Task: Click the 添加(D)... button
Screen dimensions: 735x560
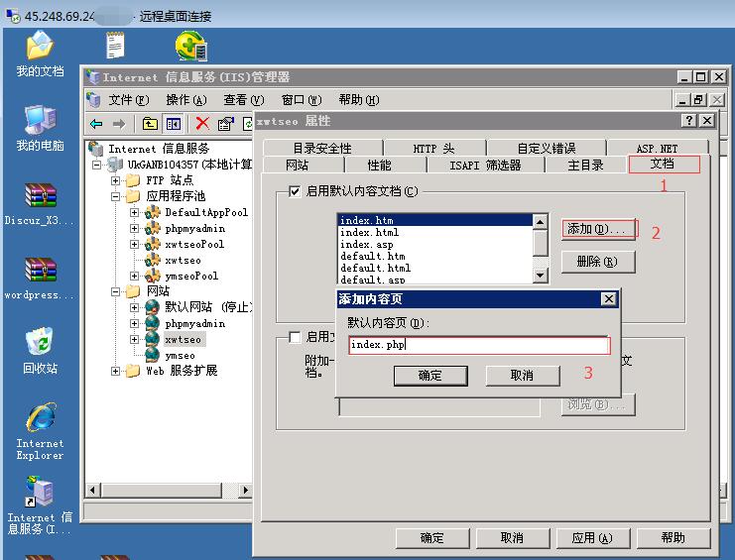Action: point(598,229)
